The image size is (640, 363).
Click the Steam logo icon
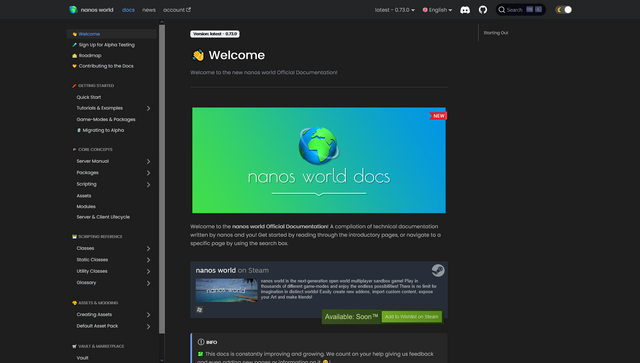tap(438, 270)
